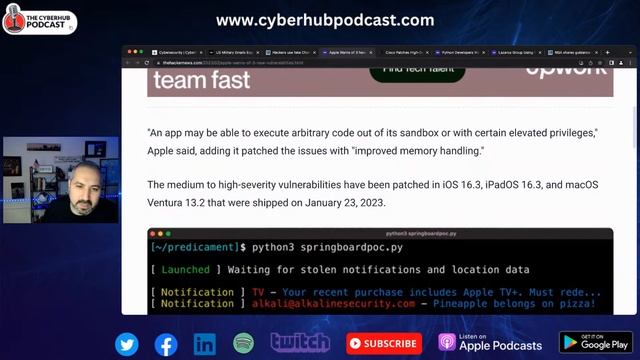Switch to the Lazarus Group browser tab
Screen dimensions: 640x360
point(516,52)
